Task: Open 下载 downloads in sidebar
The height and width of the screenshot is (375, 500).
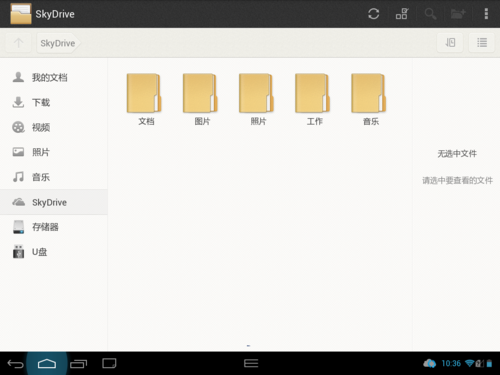Action: click(x=54, y=102)
